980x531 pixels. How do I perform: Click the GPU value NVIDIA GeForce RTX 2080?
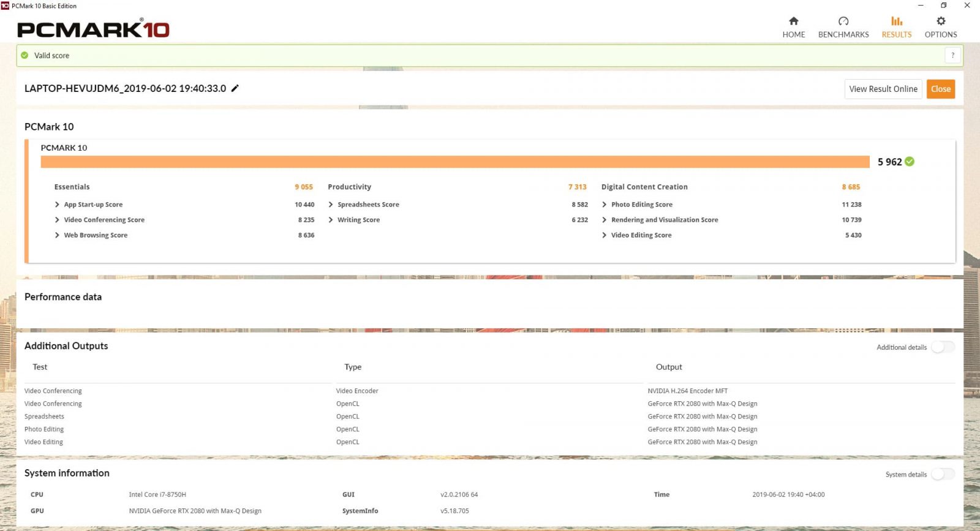[195, 511]
